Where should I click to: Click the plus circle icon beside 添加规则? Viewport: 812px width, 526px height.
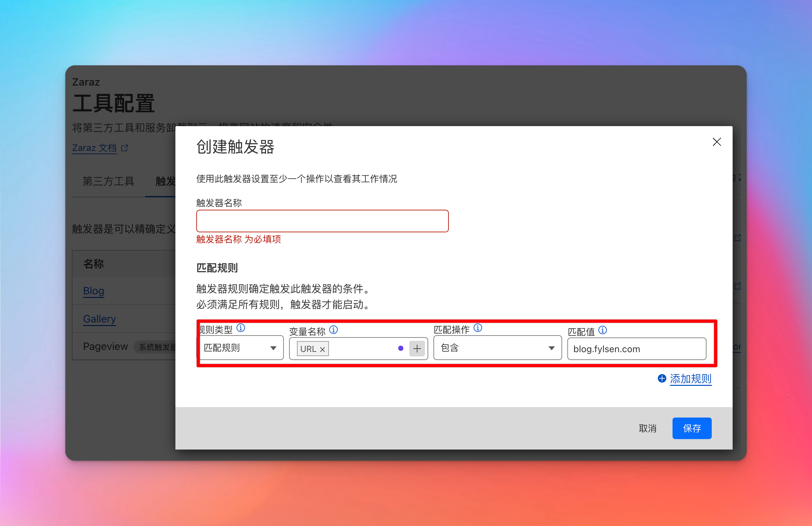pos(662,379)
